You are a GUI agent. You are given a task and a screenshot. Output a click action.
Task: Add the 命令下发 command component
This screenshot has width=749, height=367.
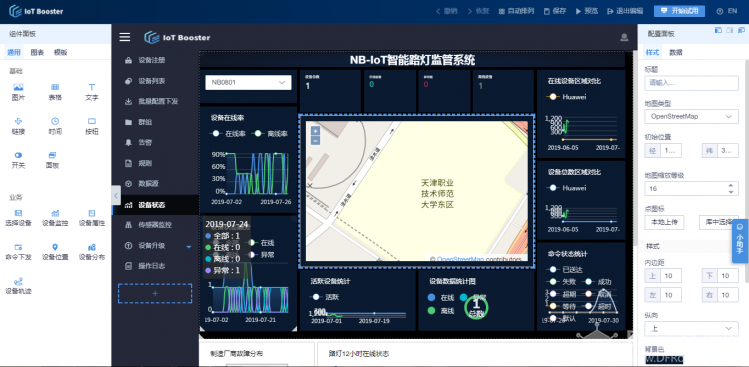[x=18, y=252]
